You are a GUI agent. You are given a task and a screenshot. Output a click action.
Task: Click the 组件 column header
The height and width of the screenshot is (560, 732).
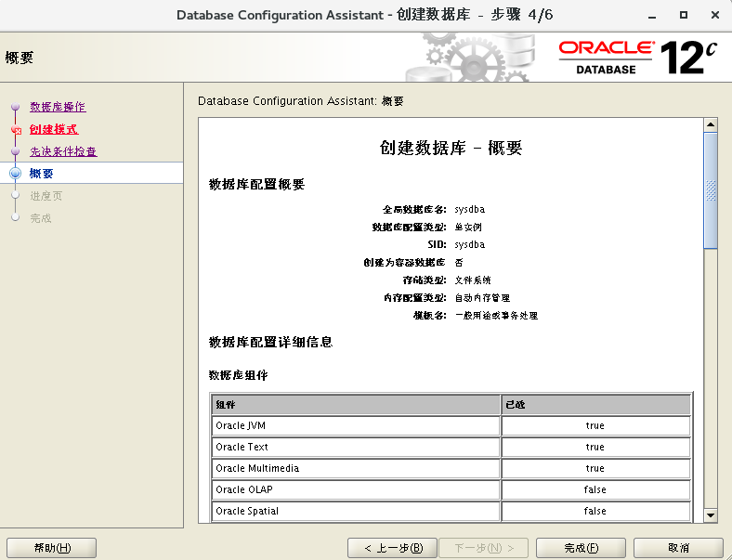pos(356,405)
